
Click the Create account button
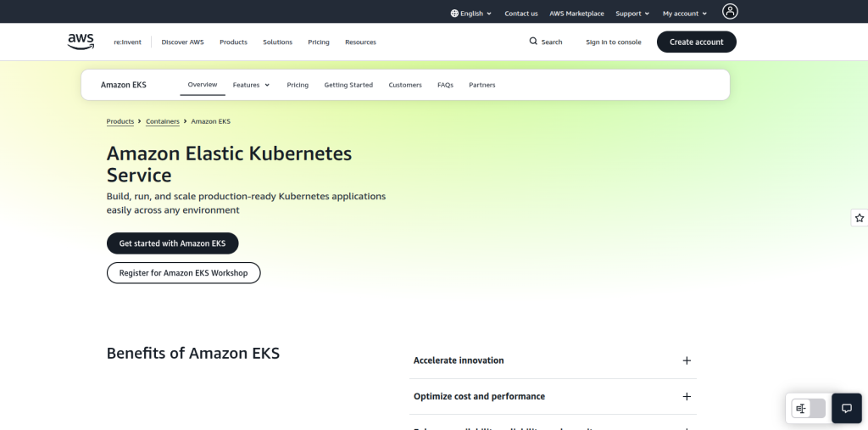pyautogui.click(x=697, y=42)
